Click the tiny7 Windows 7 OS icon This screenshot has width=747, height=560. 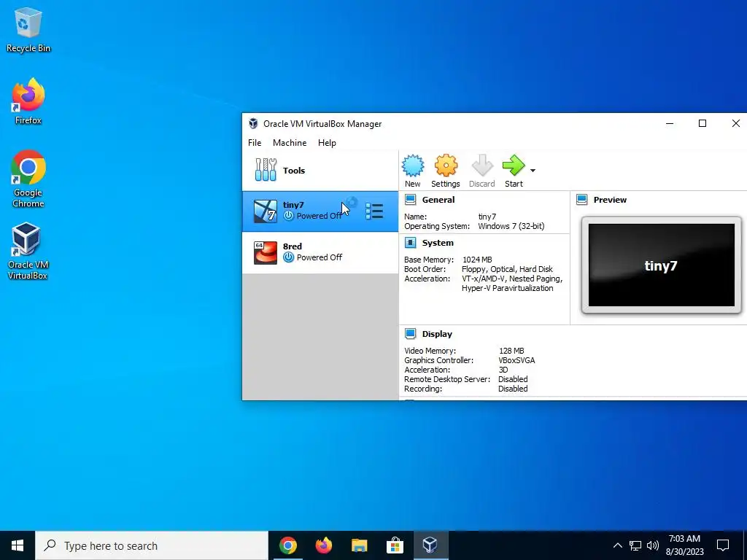coord(266,211)
